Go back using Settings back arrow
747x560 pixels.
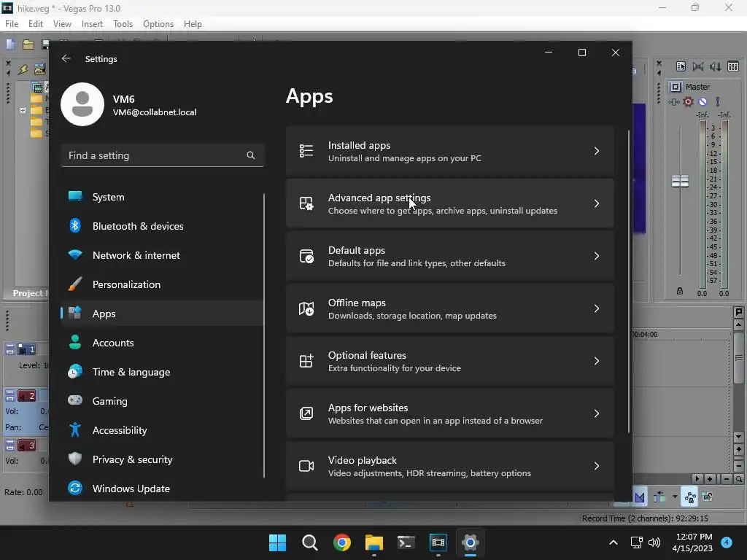(66, 58)
